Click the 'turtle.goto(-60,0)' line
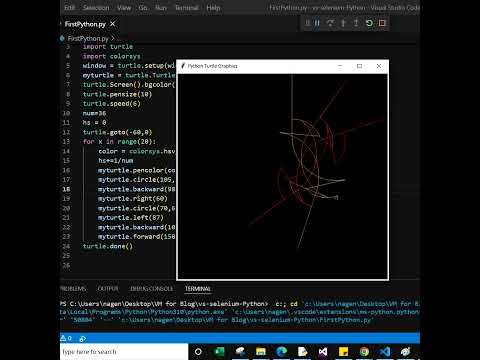480x360 pixels. pyautogui.click(x=117, y=132)
